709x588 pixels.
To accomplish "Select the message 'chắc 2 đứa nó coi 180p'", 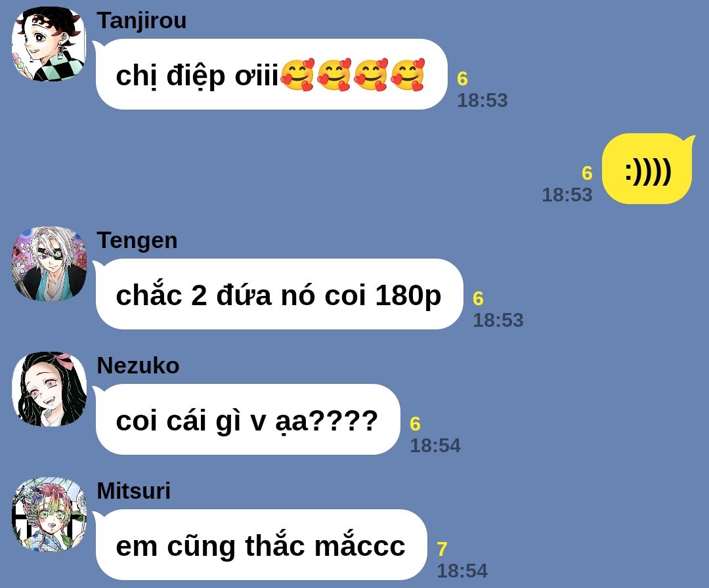I will 278,294.
